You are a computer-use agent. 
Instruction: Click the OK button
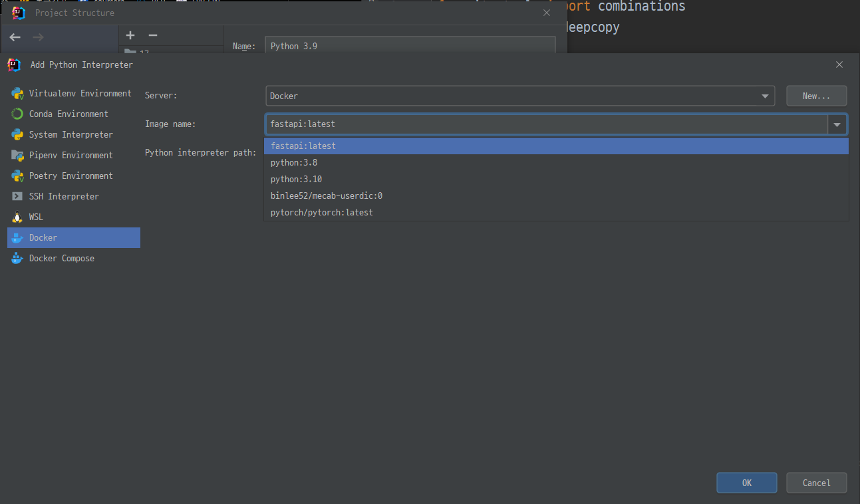[x=746, y=483]
